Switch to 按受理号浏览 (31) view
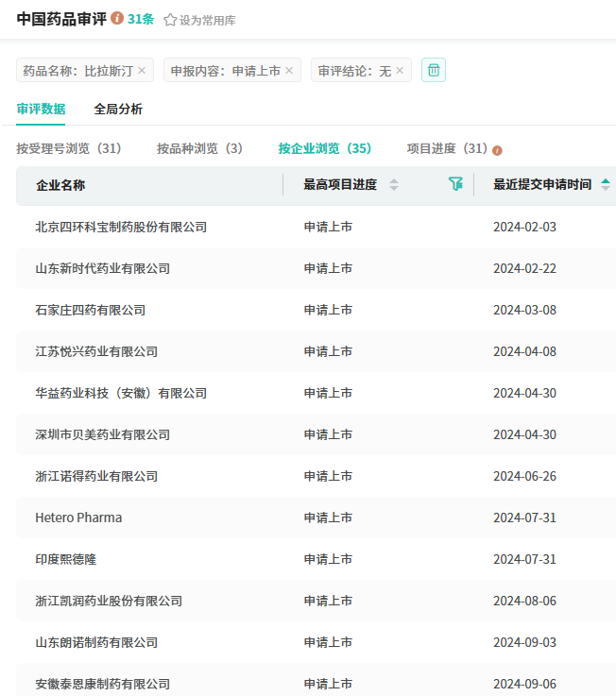Screen dimensions: 616x696 (x=69, y=149)
